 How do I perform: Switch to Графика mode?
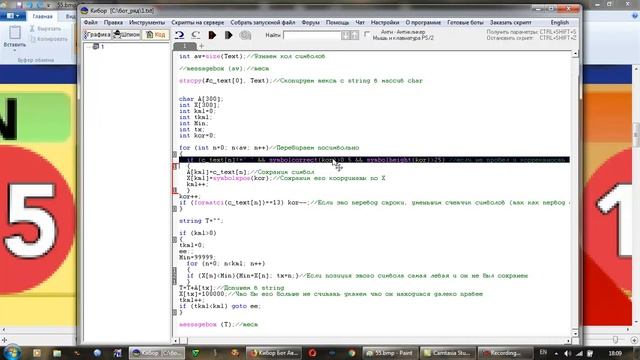[97, 35]
